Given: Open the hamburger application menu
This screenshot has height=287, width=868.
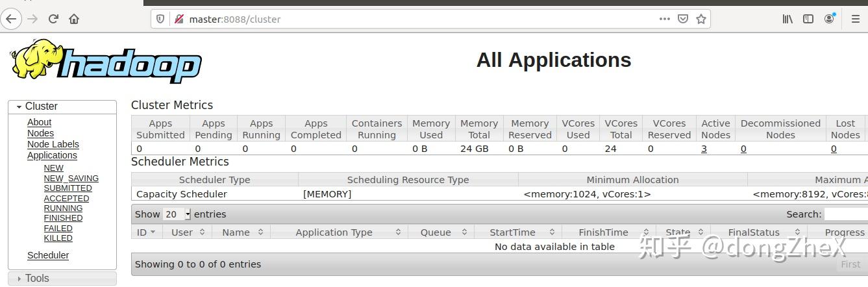Looking at the screenshot, I should tap(856, 19).
